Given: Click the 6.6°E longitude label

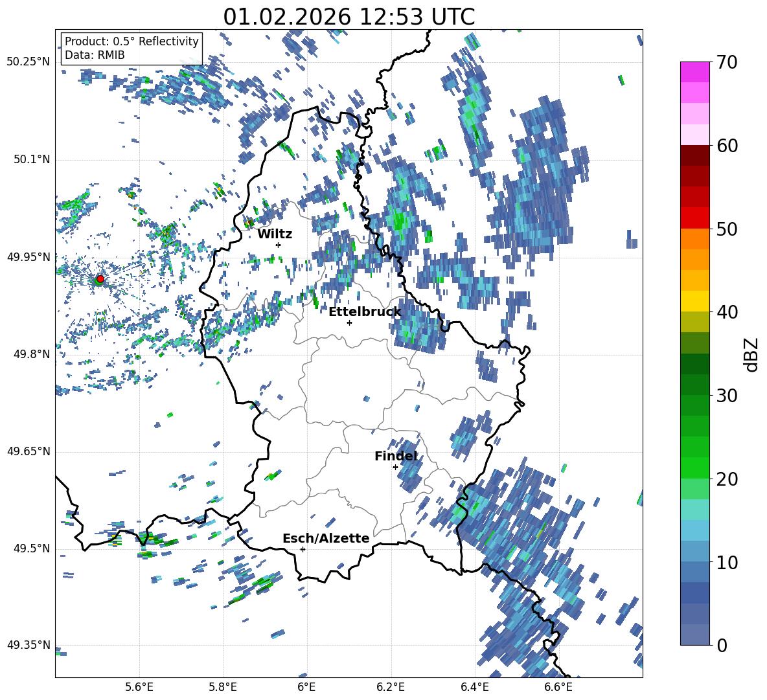Looking at the screenshot, I should point(558,687).
